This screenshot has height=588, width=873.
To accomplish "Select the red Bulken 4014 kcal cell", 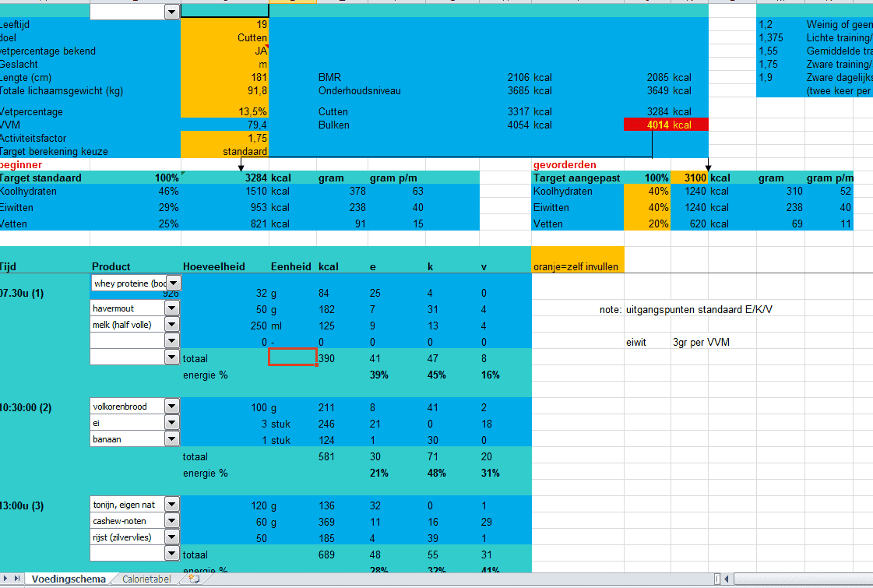I will (666, 125).
